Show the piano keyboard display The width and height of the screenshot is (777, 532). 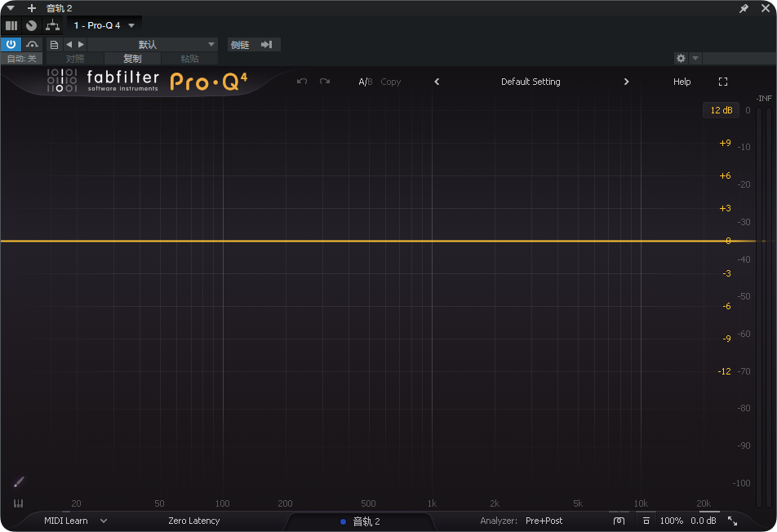coord(18,503)
